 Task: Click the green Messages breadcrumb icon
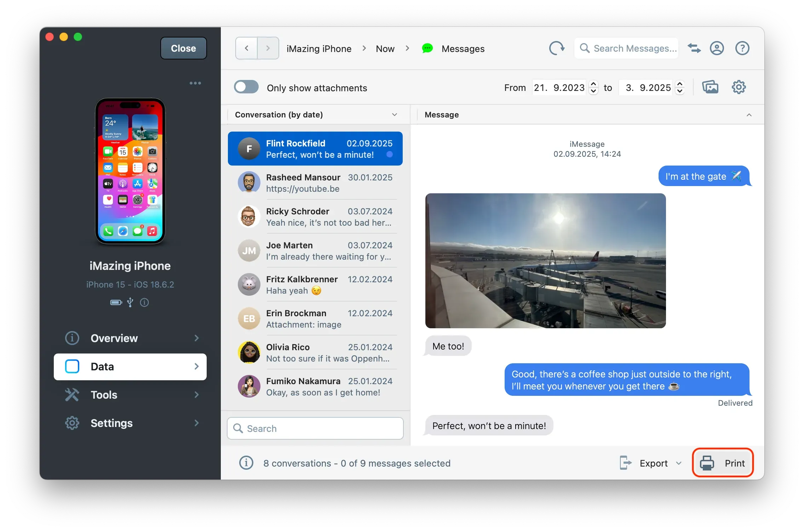[427, 48]
